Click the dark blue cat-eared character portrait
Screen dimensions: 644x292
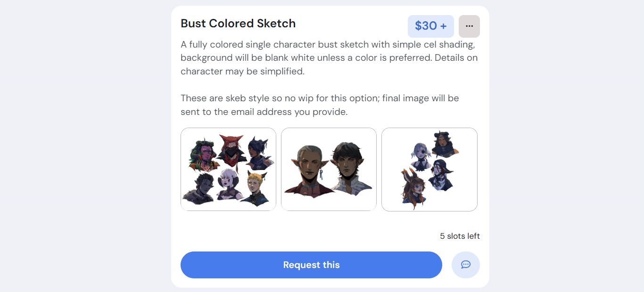click(260, 153)
